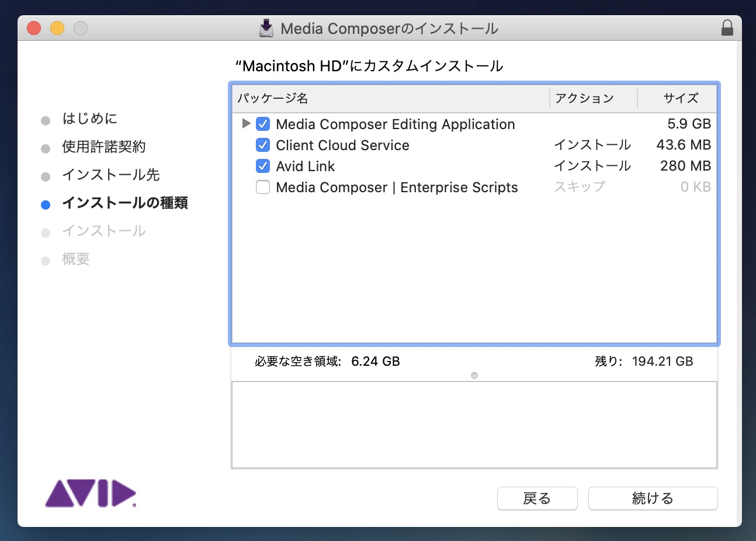Click the dimmed インストール step in sidebar
The width and height of the screenshot is (756, 541).
(103, 231)
